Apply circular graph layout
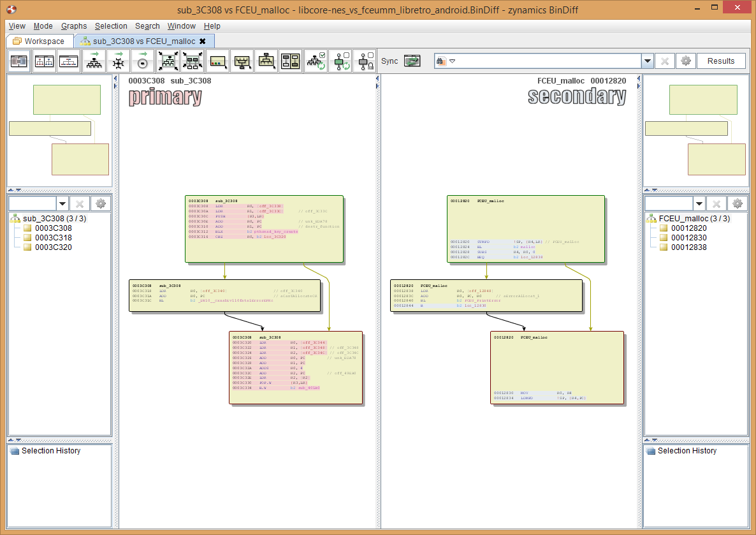The width and height of the screenshot is (756, 535). 142,61
